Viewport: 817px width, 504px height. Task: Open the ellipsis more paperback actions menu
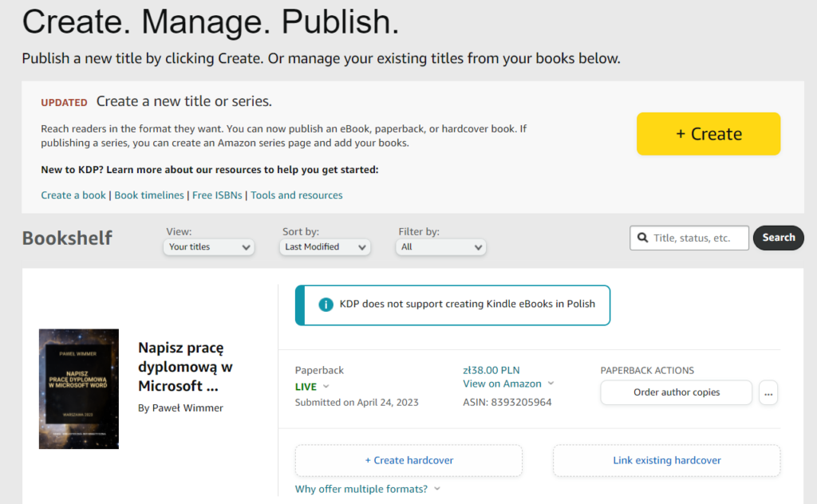[x=768, y=393]
